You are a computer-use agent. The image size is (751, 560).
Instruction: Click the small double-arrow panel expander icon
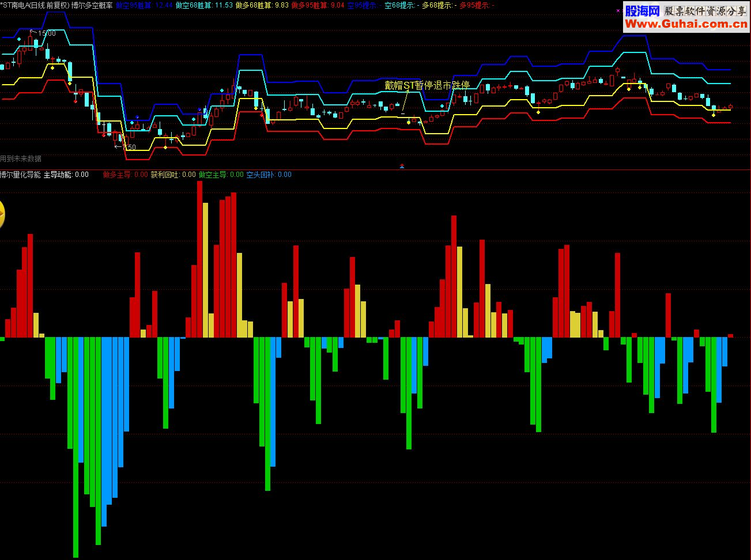tap(402, 166)
